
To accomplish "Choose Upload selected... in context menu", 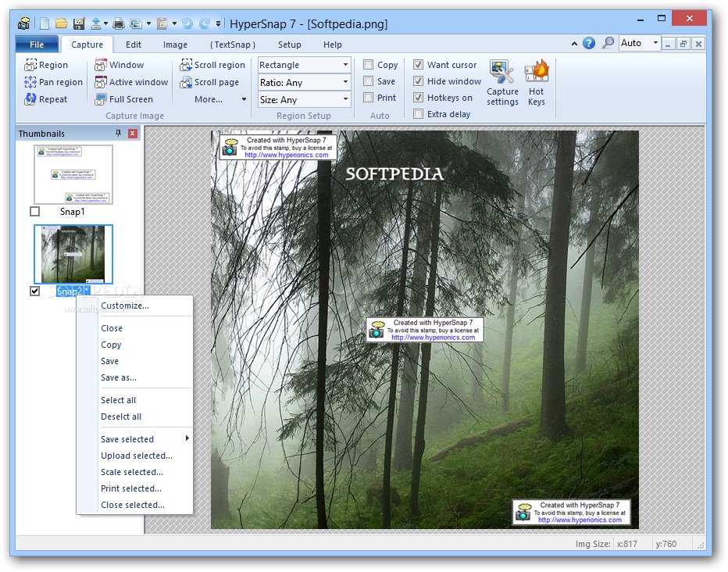I will pos(134,456).
